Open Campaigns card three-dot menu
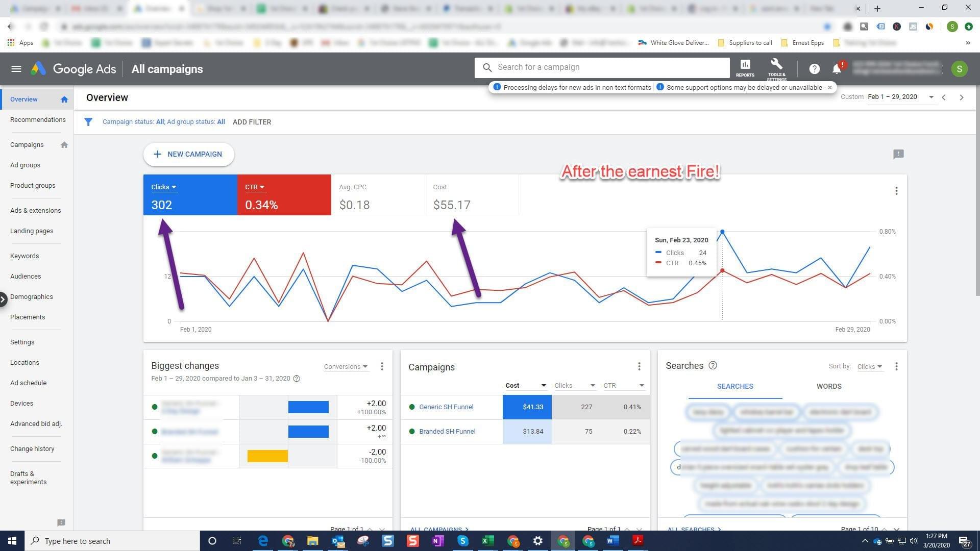 pos(639,366)
